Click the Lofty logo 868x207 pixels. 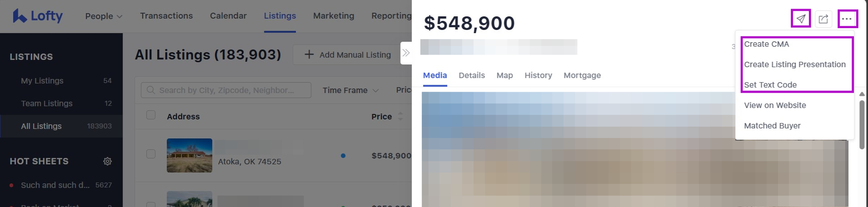(38, 16)
